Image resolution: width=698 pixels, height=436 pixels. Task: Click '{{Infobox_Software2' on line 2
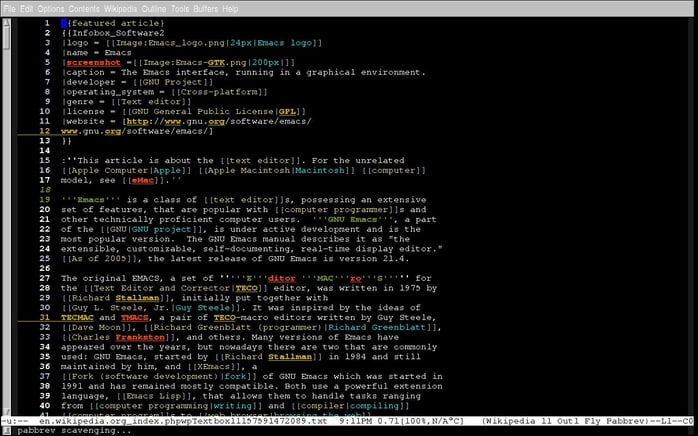tap(113, 33)
